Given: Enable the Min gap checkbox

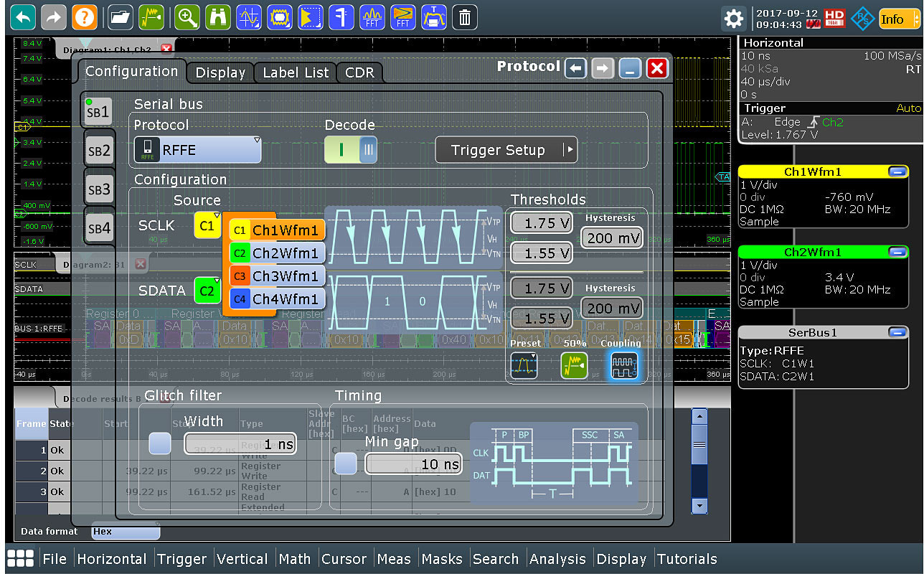Looking at the screenshot, I should (x=346, y=464).
